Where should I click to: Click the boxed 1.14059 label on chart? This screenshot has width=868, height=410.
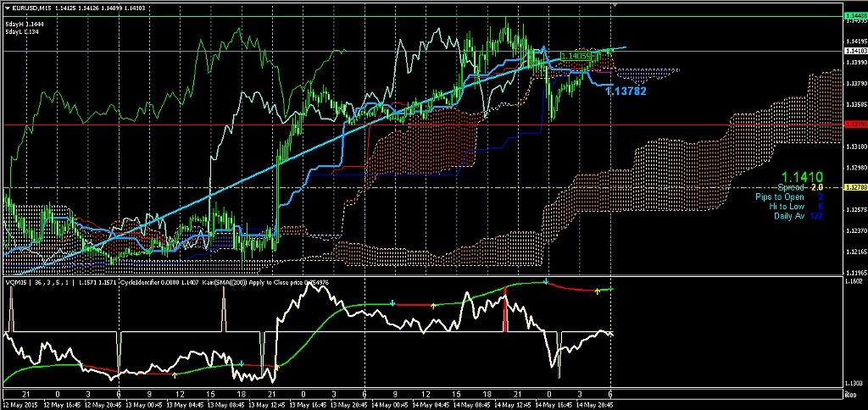(x=576, y=56)
